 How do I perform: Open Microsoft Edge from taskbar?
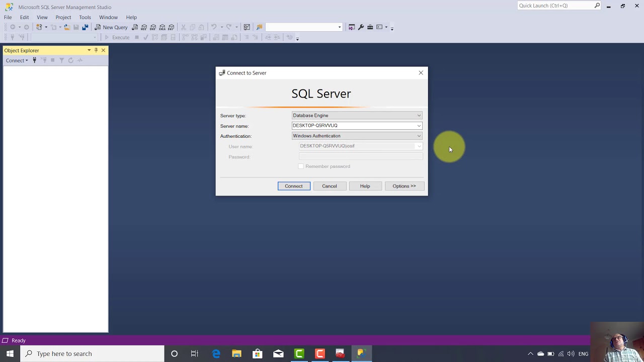click(x=216, y=353)
